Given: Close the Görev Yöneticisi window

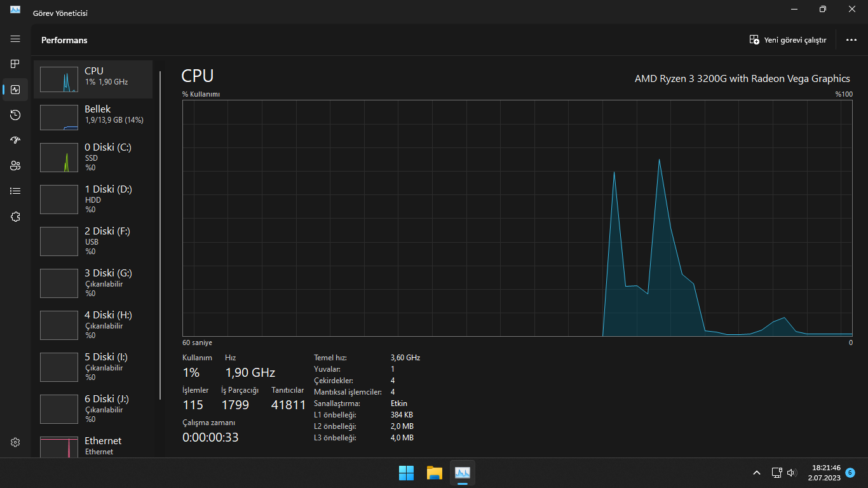Looking at the screenshot, I should pos(852,9).
